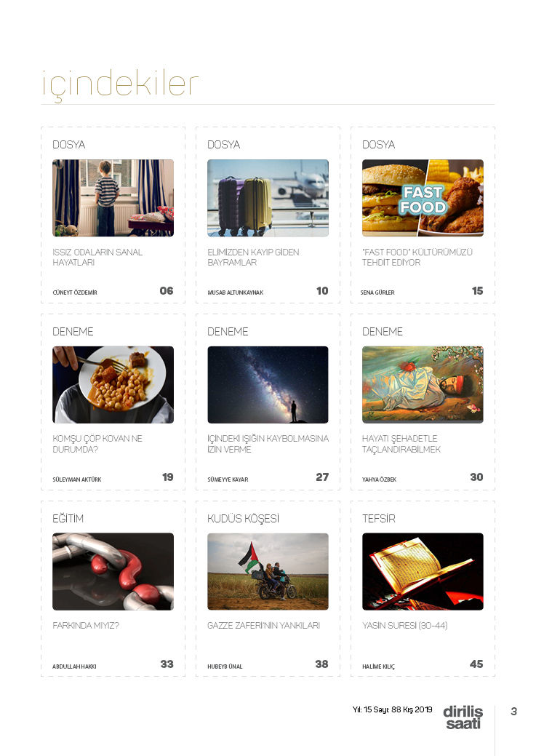Click the 'içindekiler' page heading
The height and width of the screenshot is (756, 536).
[120, 84]
